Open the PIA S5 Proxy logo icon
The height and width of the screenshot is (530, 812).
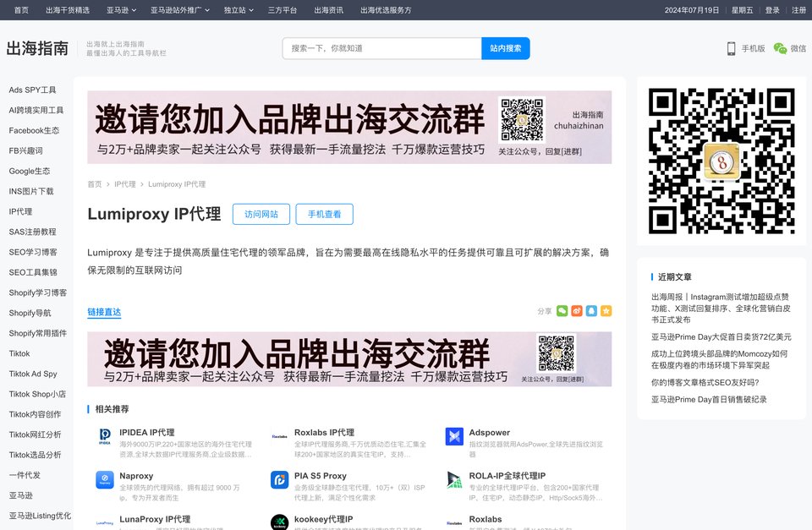tap(280, 480)
